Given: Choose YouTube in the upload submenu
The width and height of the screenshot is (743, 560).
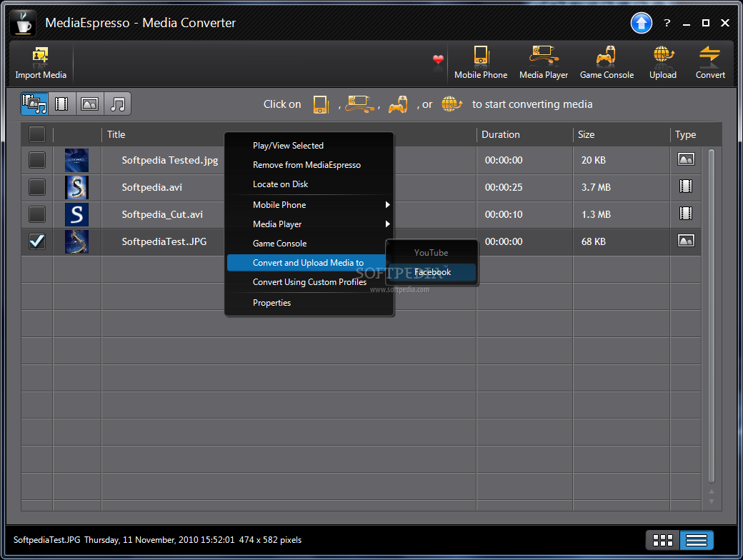Looking at the screenshot, I should [432, 253].
